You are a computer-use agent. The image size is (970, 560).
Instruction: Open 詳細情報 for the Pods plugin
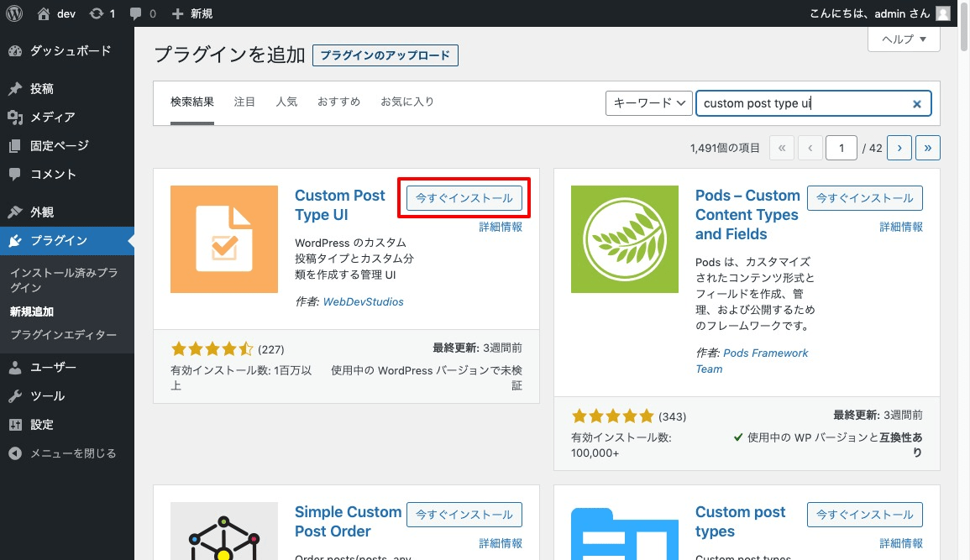pos(900,227)
